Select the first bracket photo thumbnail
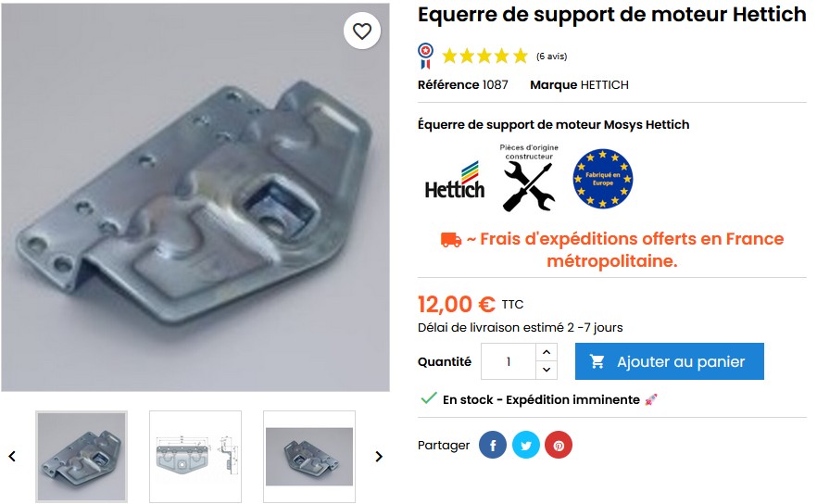817x504 pixels. 82,457
